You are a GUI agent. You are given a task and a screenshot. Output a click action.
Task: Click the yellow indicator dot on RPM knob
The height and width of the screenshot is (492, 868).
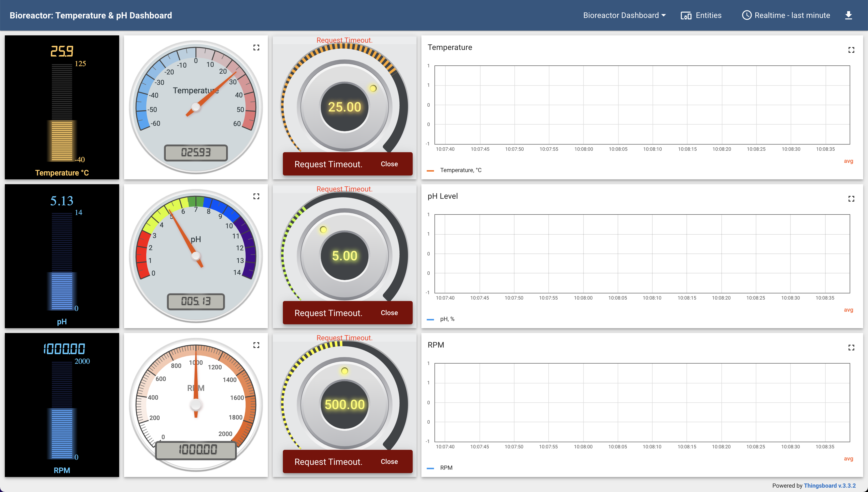tap(344, 371)
